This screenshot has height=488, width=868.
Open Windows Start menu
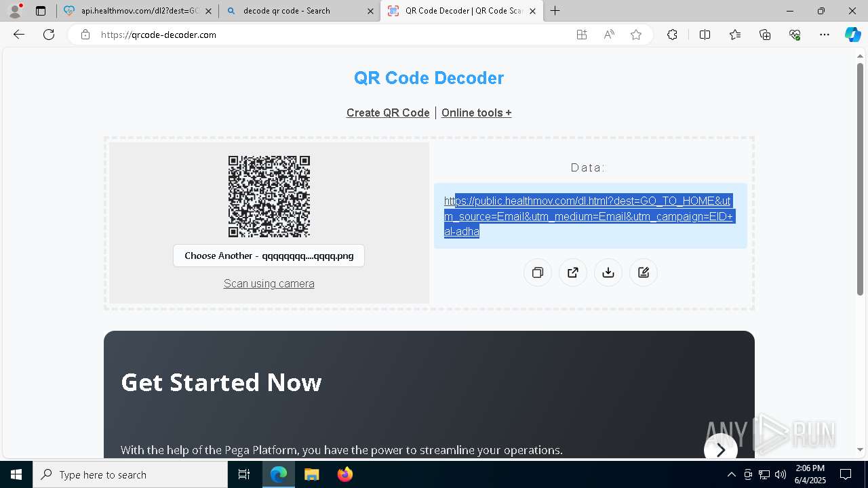point(16,474)
